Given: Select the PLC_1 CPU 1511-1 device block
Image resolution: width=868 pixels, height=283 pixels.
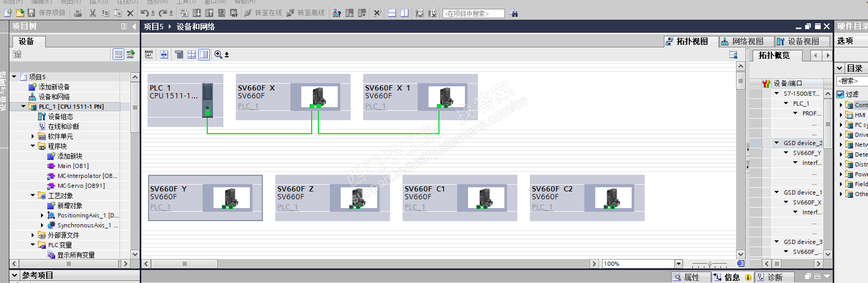Looking at the screenshot, I should 185,100.
